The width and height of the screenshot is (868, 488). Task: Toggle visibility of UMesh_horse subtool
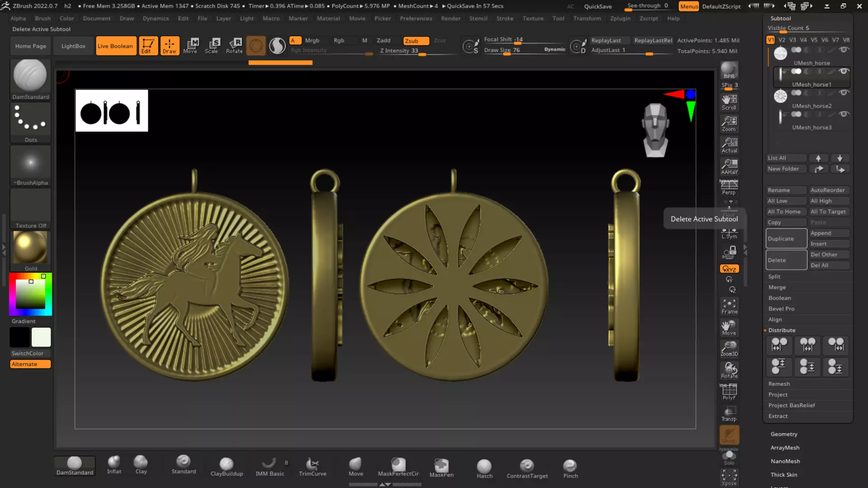(x=843, y=50)
